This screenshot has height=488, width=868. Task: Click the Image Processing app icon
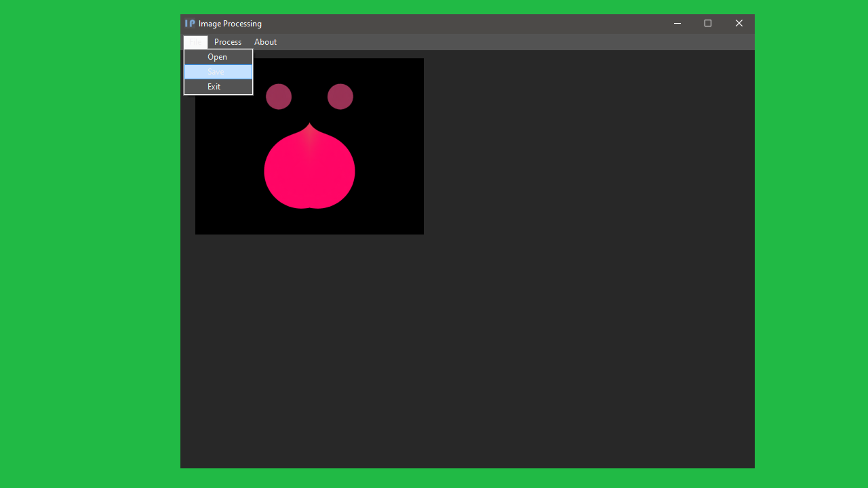pyautogui.click(x=190, y=24)
